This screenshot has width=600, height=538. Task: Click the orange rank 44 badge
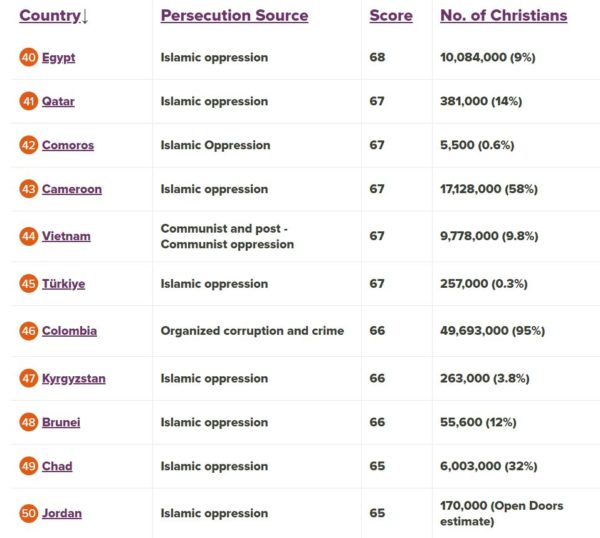click(x=28, y=237)
